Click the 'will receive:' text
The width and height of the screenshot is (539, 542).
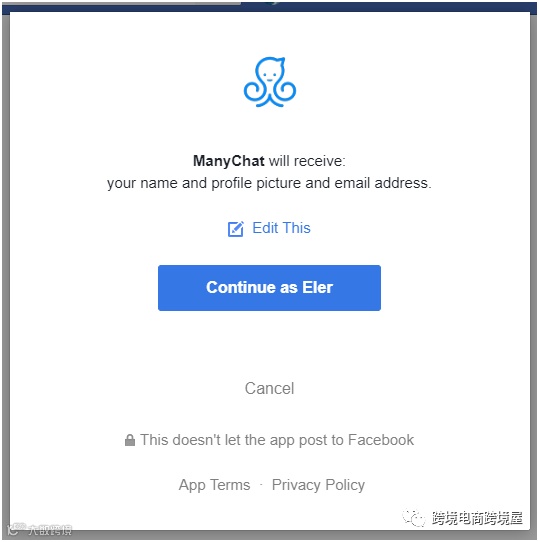coord(307,161)
